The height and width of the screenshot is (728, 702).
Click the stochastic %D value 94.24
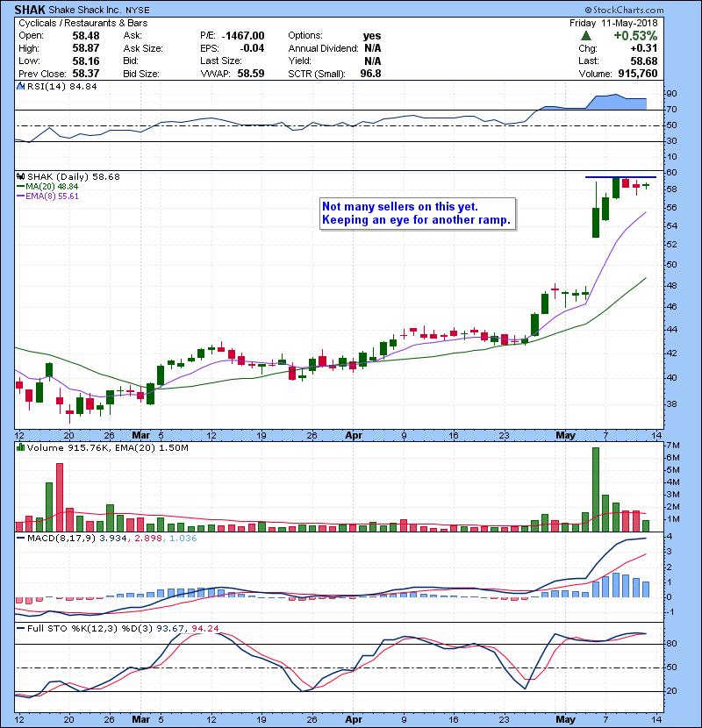coord(204,629)
